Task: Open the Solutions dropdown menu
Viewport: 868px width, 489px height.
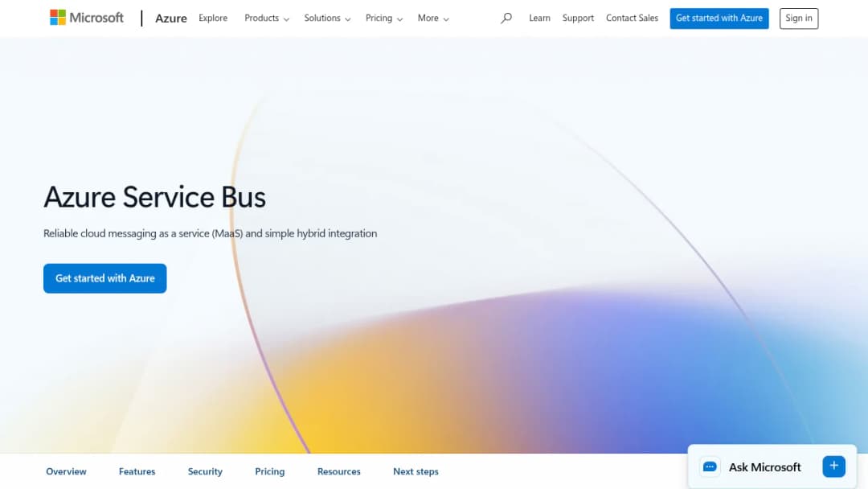Action: point(327,18)
